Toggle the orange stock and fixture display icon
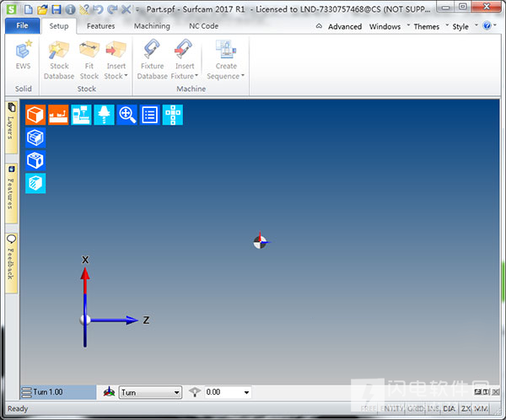 click(x=58, y=115)
